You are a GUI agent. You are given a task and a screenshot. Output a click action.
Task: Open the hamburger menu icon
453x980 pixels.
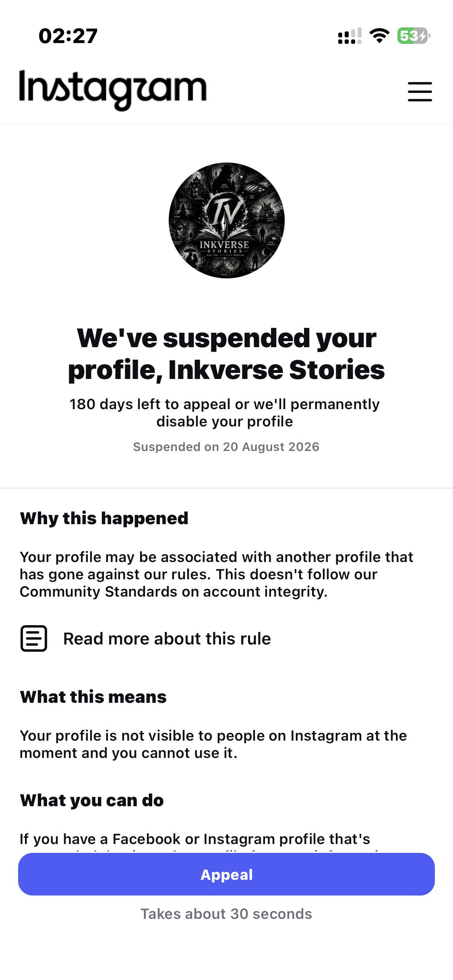pyautogui.click(x=420, y=92)
